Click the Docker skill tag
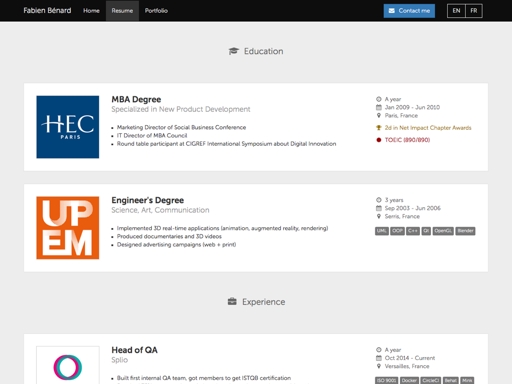 coord(409,380)
